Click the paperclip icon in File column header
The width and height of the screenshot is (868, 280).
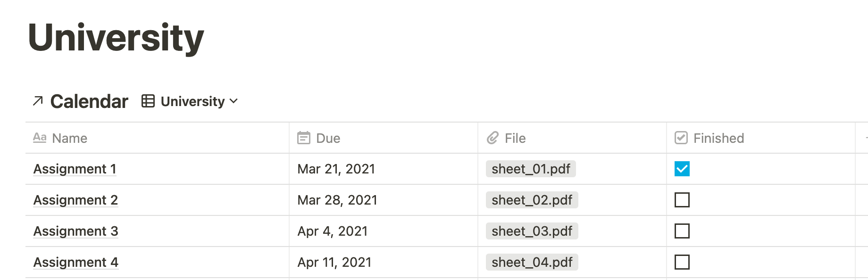click(x=492, y=138)
